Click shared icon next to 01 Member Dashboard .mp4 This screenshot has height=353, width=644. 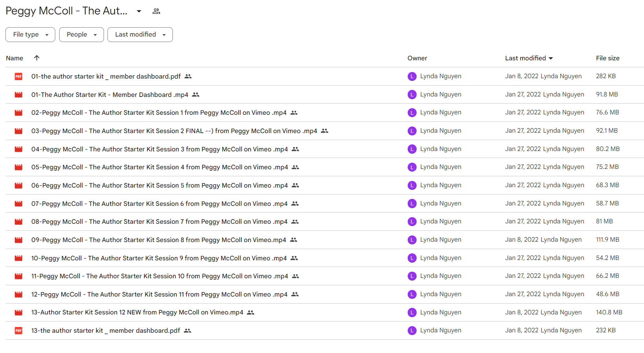point(196,95)
